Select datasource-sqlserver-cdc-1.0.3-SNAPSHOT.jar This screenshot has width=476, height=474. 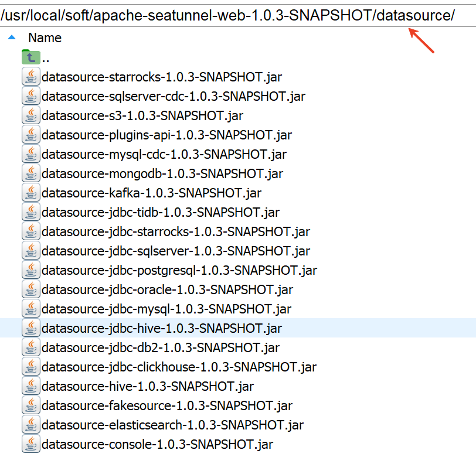click(x=174, y=97)
